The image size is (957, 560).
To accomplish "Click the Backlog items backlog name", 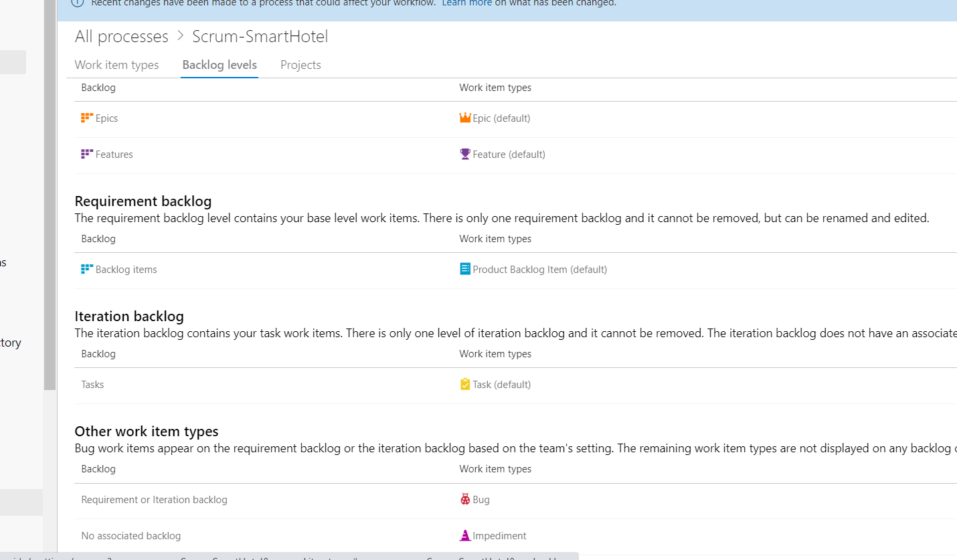I will click(x=126, y=270).
